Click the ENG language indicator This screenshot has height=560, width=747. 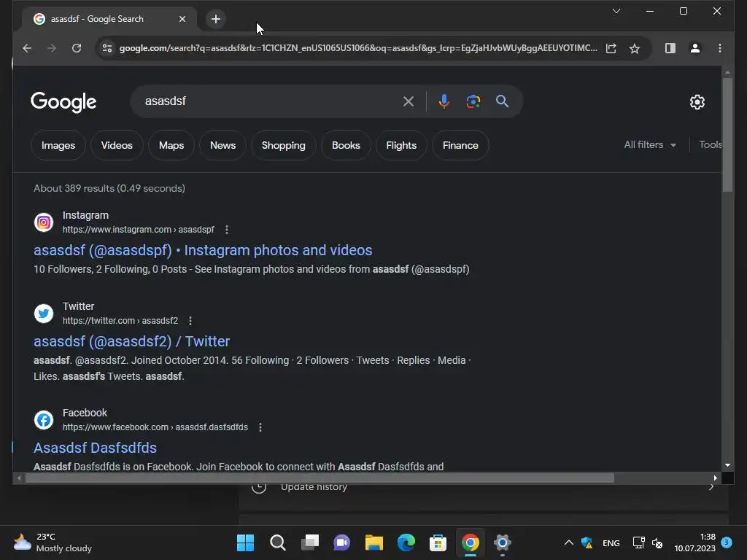(x=611, y=542)
